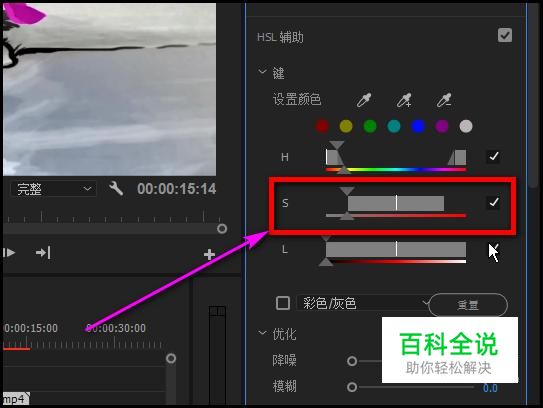Pick the blue color swatch

(x=418, y=126)
